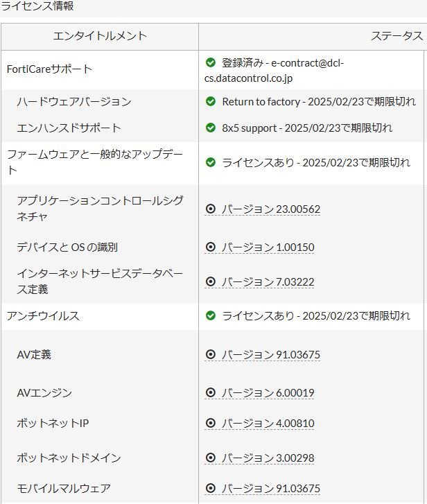The image size is (427, 504).
Task: Click the circle icon in the AVエンジン row
Action: [x=211, y=393]
